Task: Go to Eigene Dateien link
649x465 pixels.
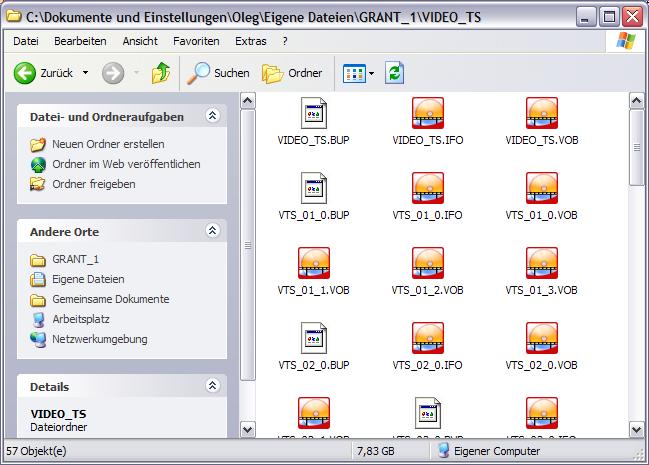Action: click(x=88, y=279)
